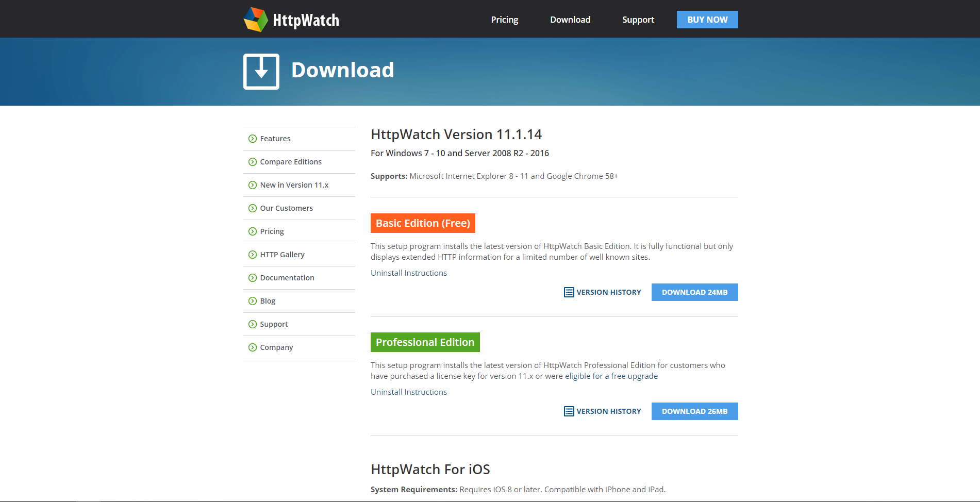
Task: Click the HttpWatch cube logo icon
Action: (x=256, y=20)
